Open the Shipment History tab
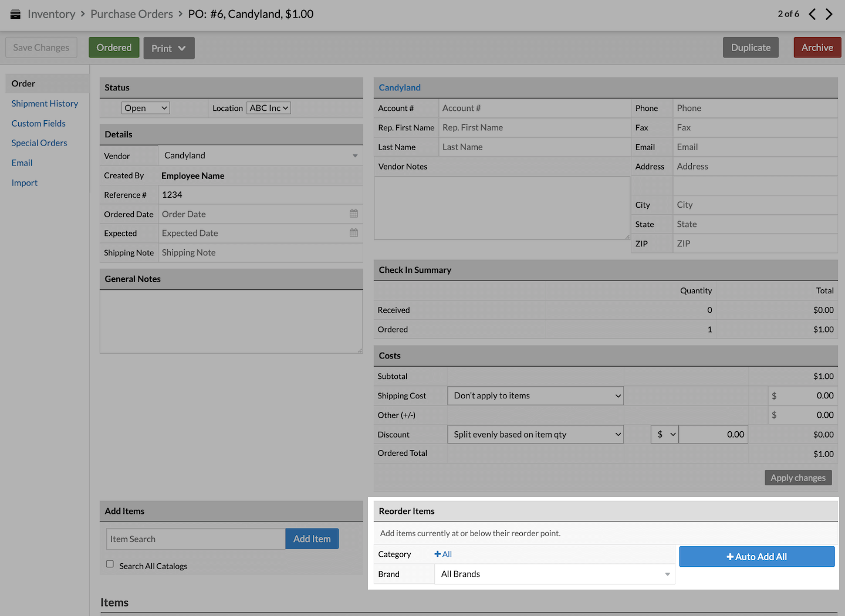 point(45,104)
